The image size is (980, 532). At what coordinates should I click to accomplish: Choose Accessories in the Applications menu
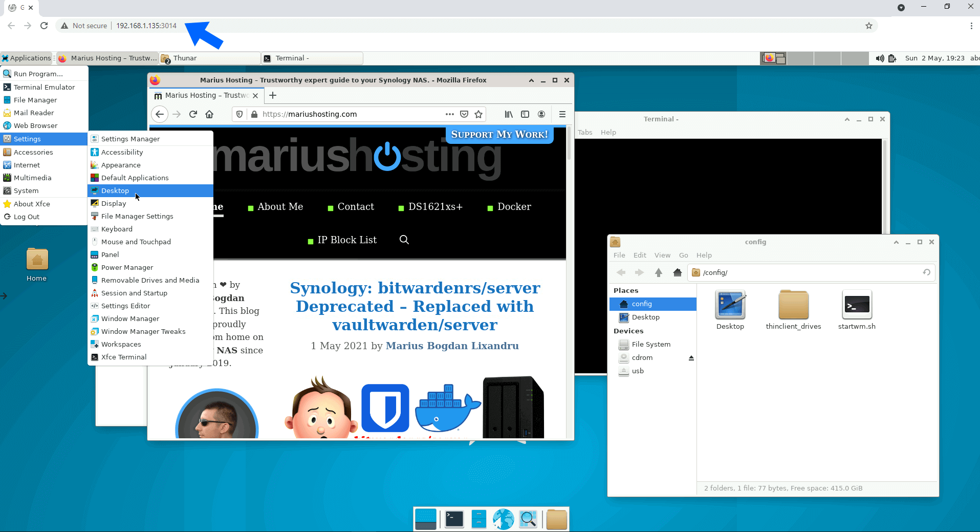tap(44, 152)
